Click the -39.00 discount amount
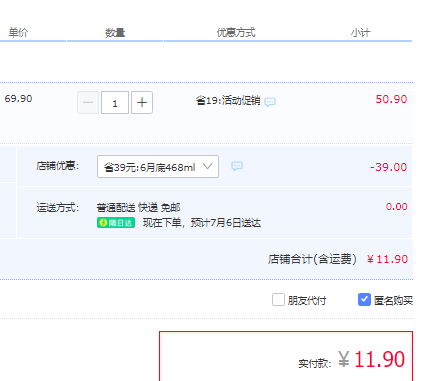The image size is (421, 381). [x=389, y=167]
